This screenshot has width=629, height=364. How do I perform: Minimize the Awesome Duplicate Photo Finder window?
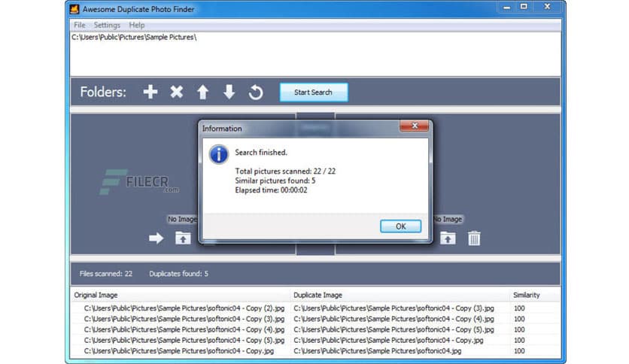[506, 7]
